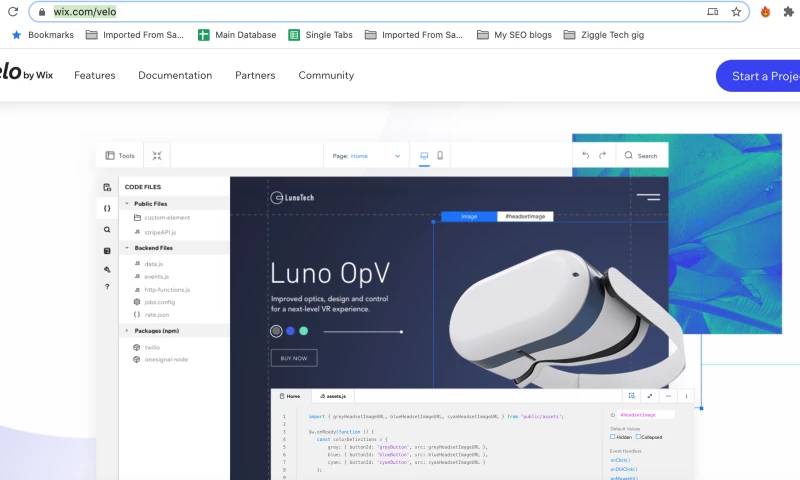Viewport: 800px width, 480px height.
Task: Click the search magnifier in left sidebar
Action: [107, 229]
